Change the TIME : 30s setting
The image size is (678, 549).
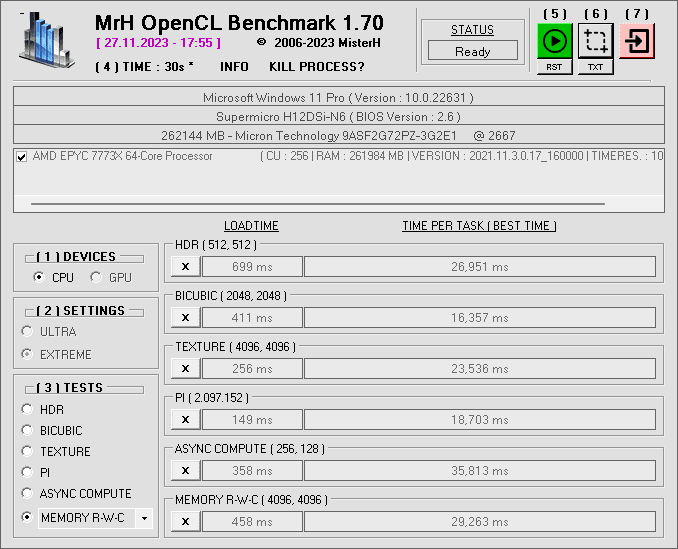point(144,67)
